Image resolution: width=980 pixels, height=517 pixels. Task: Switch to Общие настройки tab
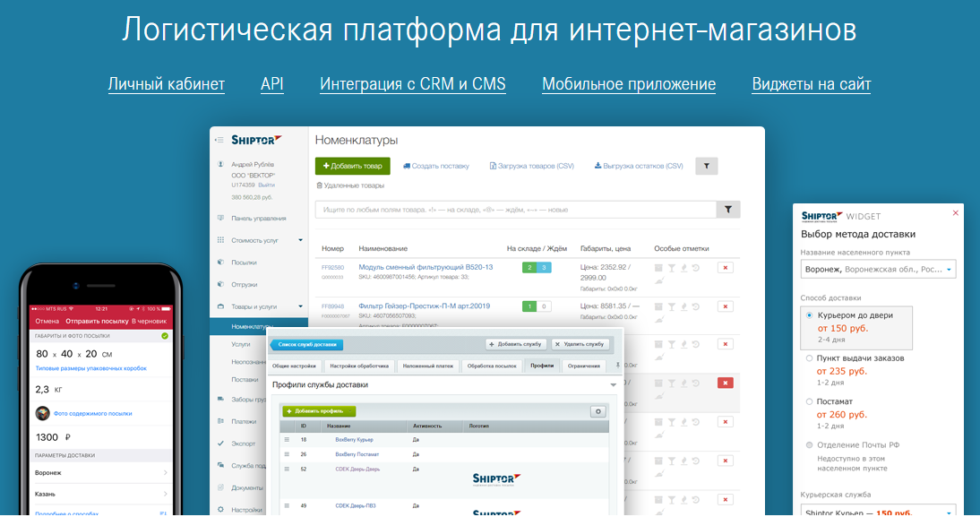(294, 366)
